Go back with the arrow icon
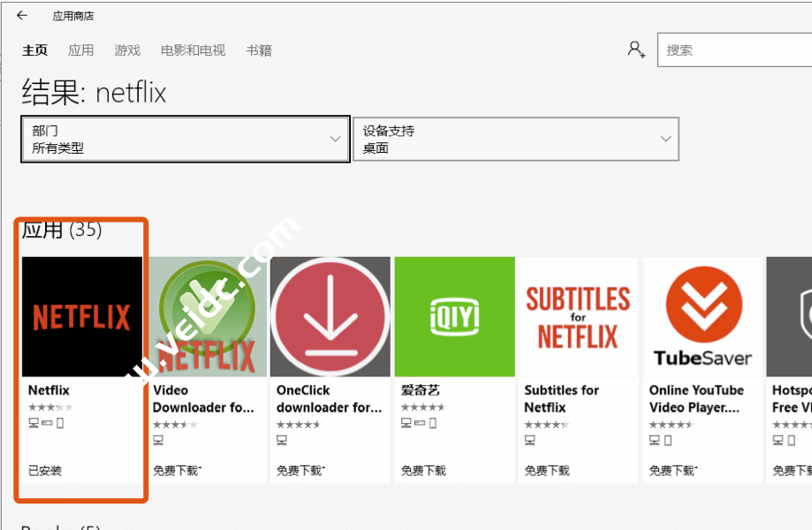 22,16
